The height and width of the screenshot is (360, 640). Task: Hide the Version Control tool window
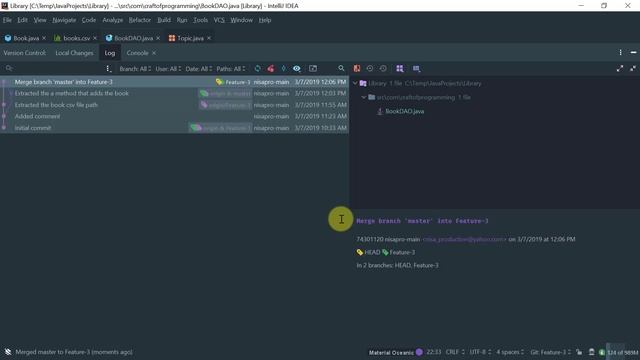coord(633,53)
